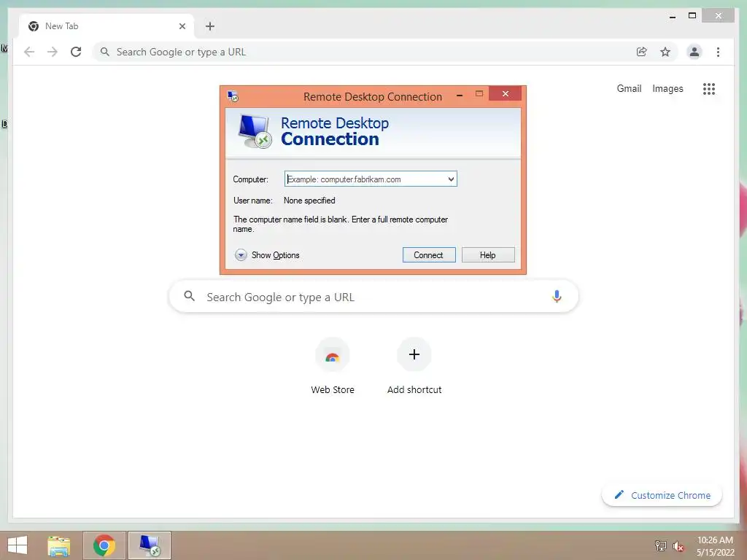Click the Remote Desktop Connection banner logo
747x560 pixels.
click(255, 131)
